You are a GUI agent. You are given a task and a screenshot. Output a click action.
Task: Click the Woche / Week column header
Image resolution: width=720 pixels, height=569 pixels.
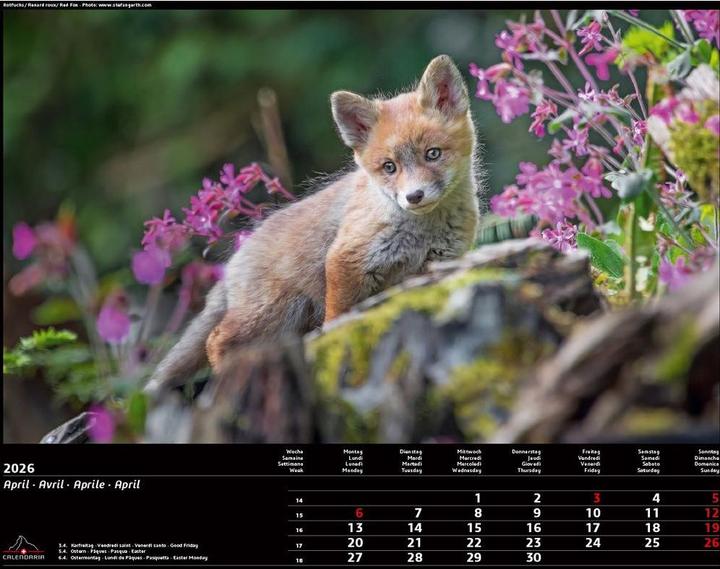pos(291,461)
